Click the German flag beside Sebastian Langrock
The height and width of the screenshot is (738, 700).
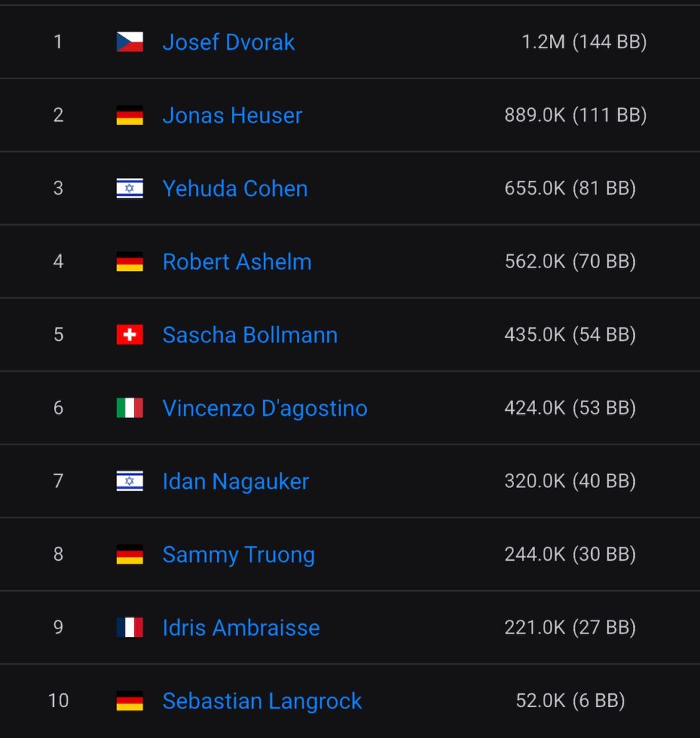click(x=130, y=701)
